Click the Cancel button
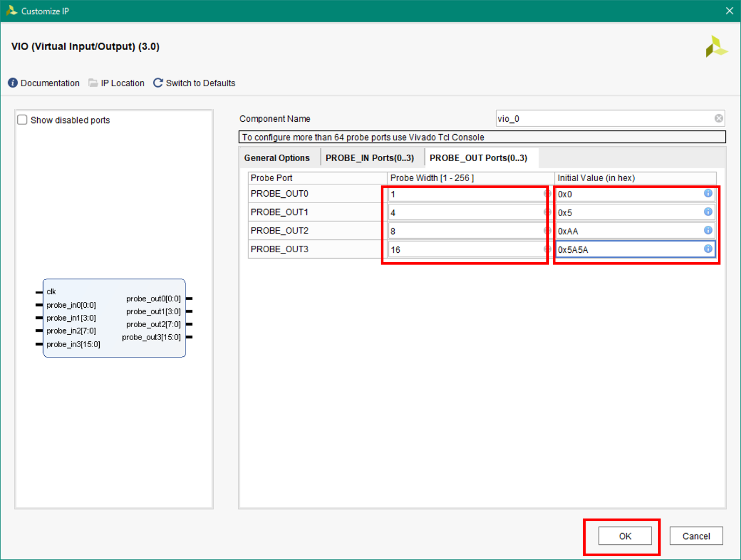 [x=696, y=536]
